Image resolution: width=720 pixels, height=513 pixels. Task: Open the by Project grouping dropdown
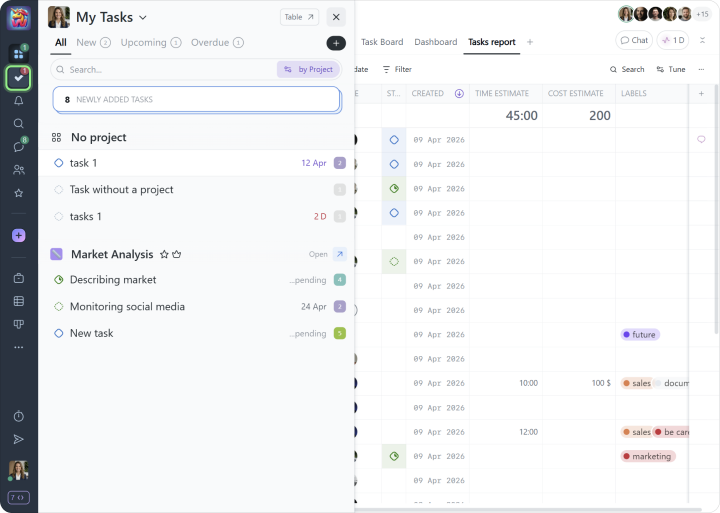(x=308, y=70)
